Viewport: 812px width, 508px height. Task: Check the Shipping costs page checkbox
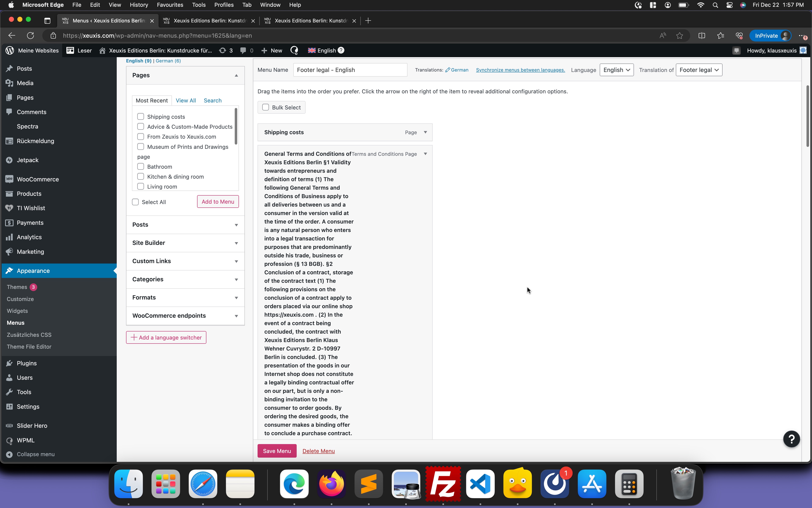pos(141,117)
